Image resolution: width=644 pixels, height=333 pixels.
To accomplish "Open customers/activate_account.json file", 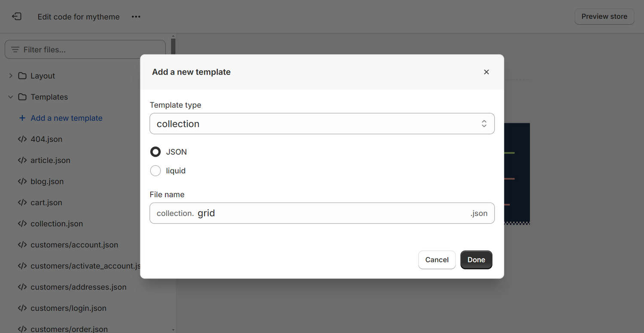I will pos(85,266).
